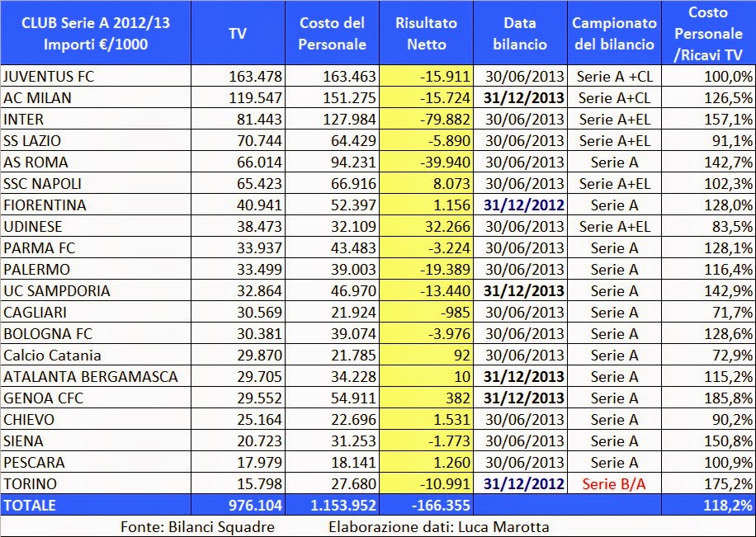Select Catania net result 92
This screenshot has width=756, height=537.
click(462, 356)
